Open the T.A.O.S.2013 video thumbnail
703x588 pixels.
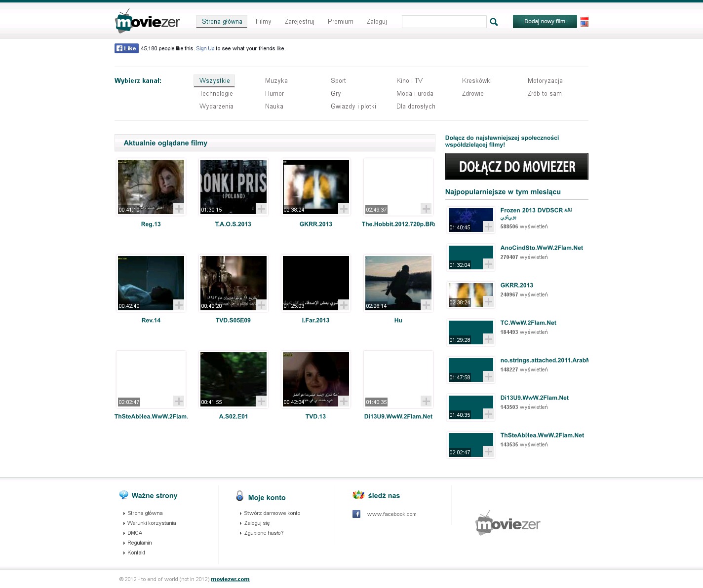[x=233, y=186]
